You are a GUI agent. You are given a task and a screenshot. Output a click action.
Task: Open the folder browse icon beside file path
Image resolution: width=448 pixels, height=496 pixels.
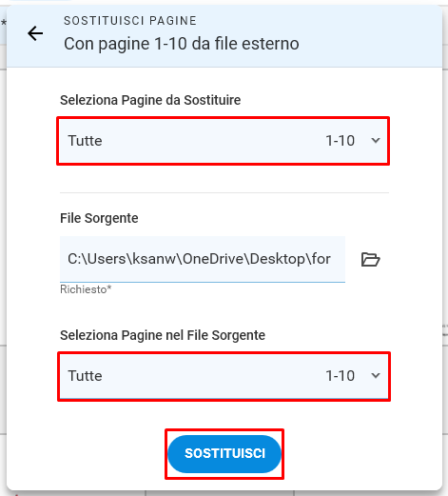(371, 259)
